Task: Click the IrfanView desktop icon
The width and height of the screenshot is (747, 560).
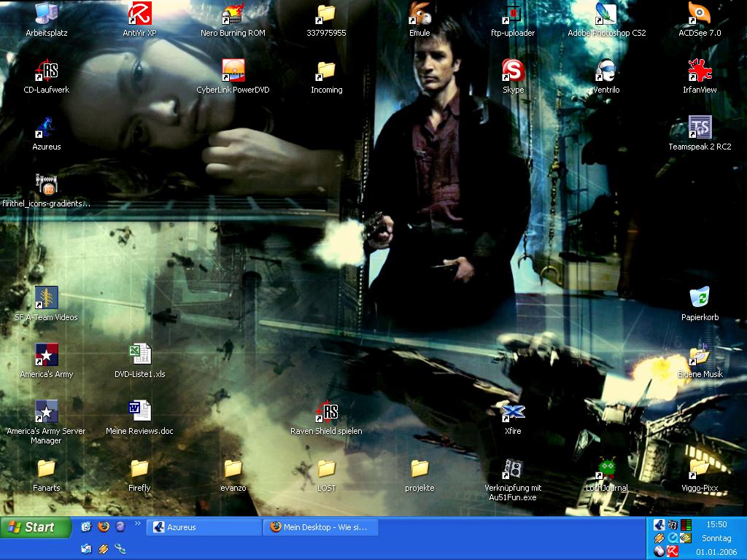Action: pos(700,71)
